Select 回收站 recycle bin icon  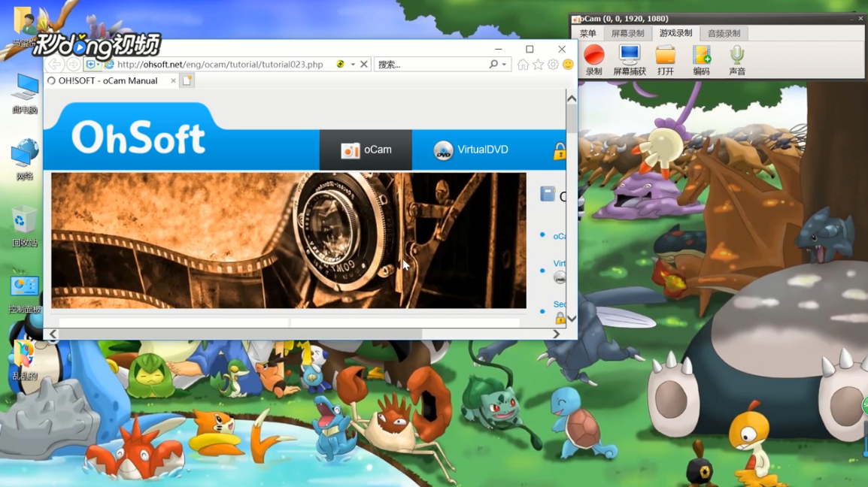coord(25,227)
